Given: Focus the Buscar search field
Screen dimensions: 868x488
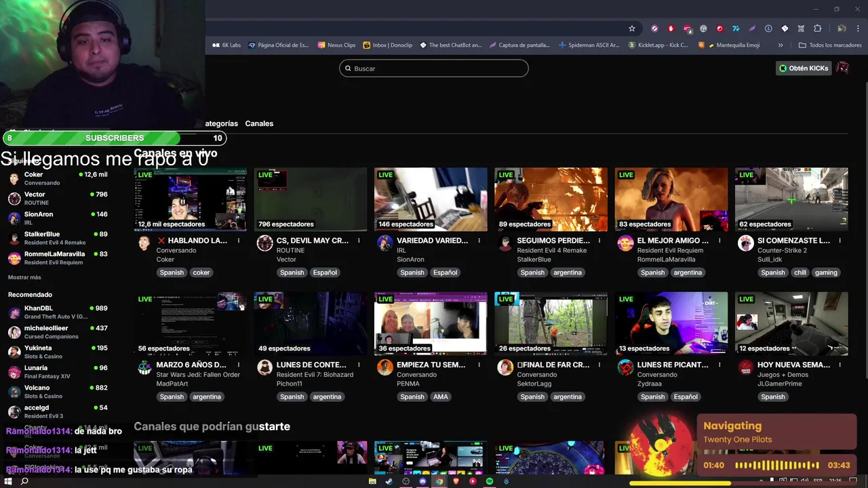Looking at the screenshot, I should 433,68.
